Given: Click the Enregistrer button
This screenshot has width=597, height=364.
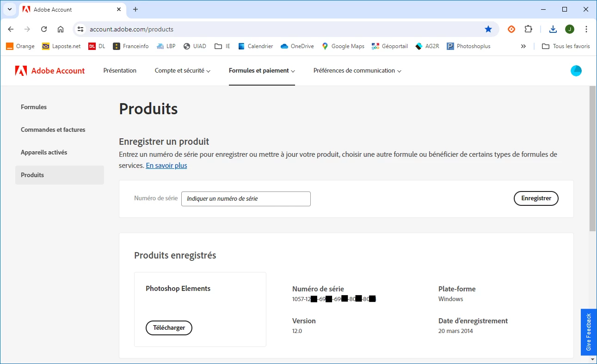Looking at the screenshot, I should pos(536,198).
